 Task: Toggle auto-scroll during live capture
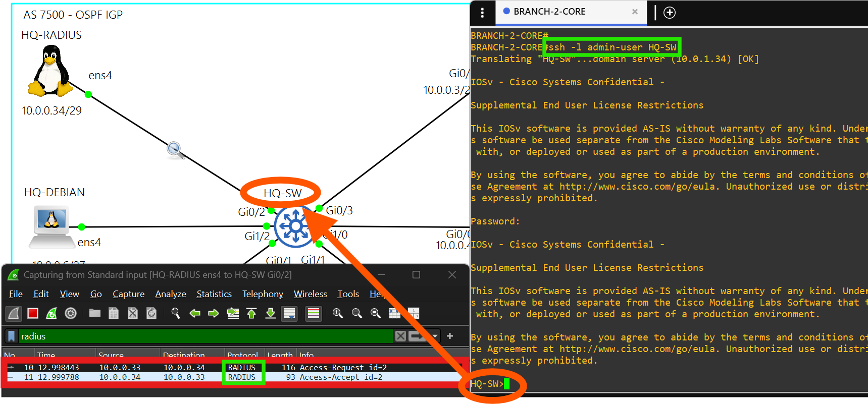click(290, 314)
